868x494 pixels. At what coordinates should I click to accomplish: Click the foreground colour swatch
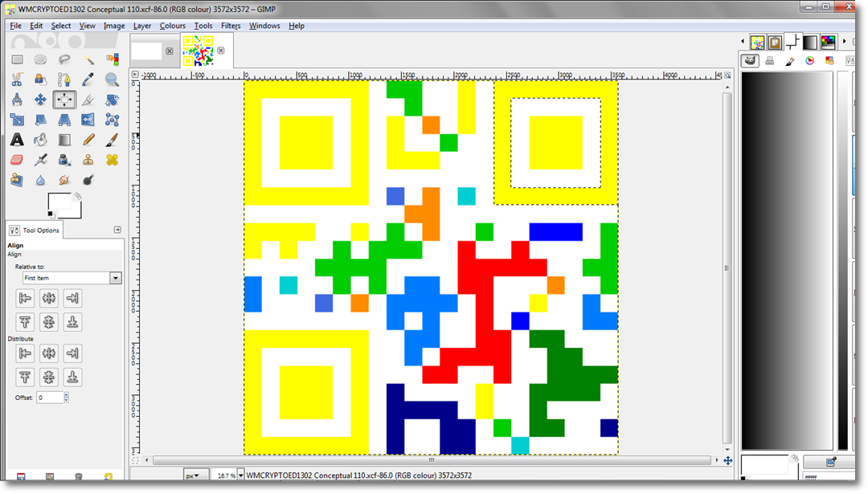click(59, 202)
